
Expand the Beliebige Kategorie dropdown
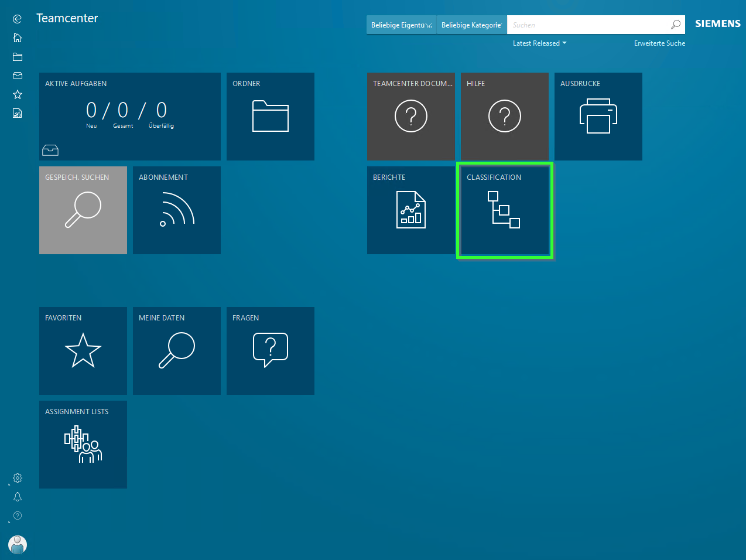point(471,25)
